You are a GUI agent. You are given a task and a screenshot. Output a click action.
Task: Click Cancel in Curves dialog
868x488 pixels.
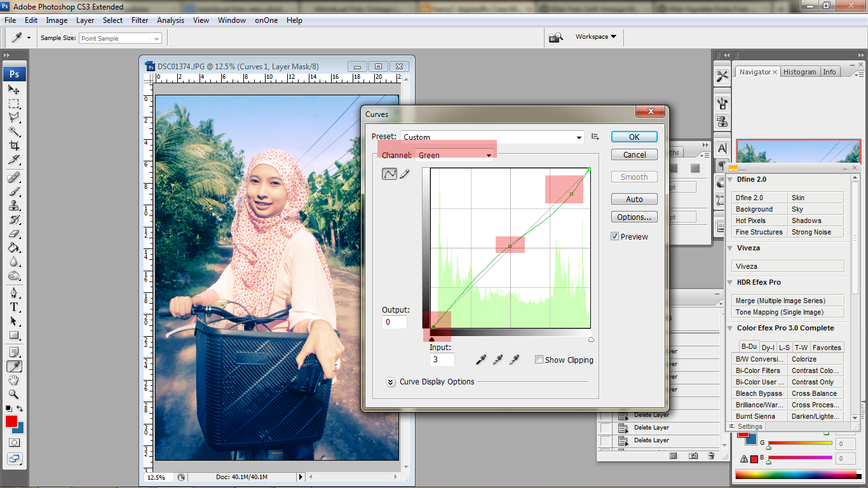tap(634, 154)
